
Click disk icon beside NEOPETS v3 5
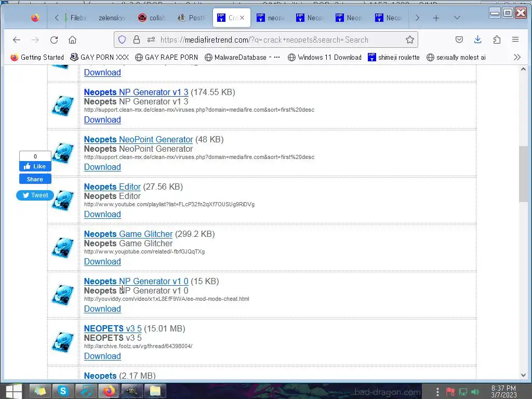[63, 342]
